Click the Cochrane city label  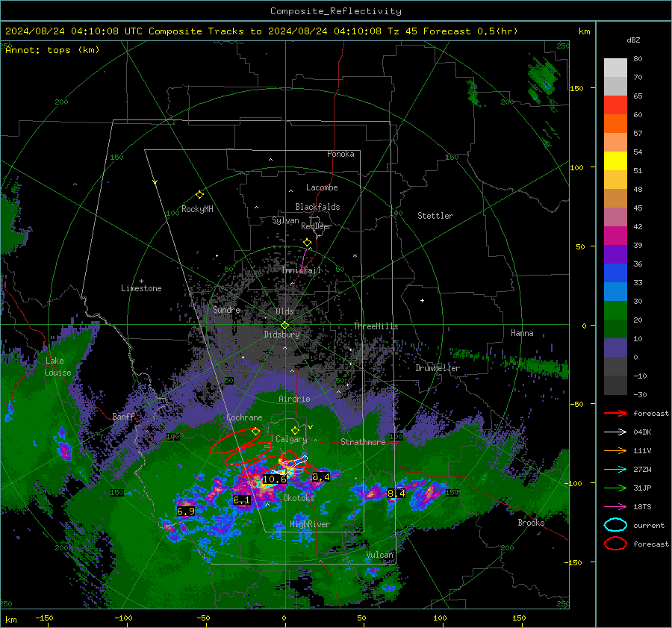244,417
